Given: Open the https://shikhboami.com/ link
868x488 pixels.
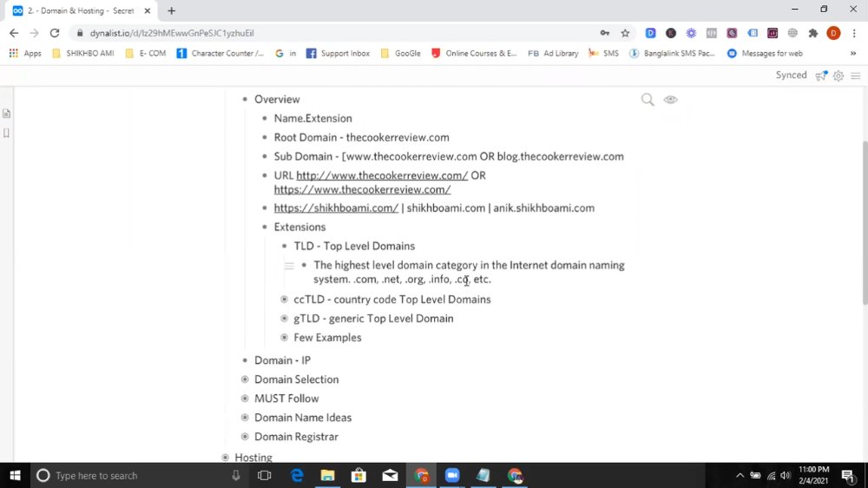Looking at the screenshot, I should click(336, 208).
